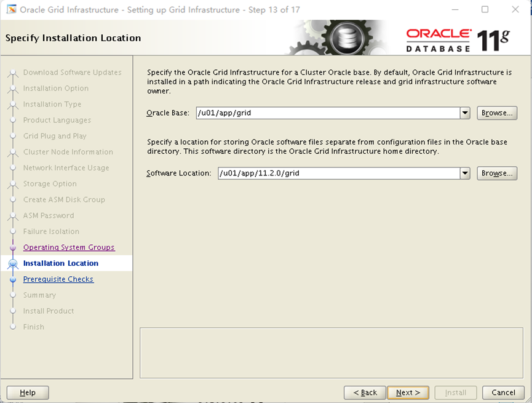Image resolution: width=532 pixels, height=403 pixels.
Task: Click the Installation Option step text
Action: click(x=56, y=88)
